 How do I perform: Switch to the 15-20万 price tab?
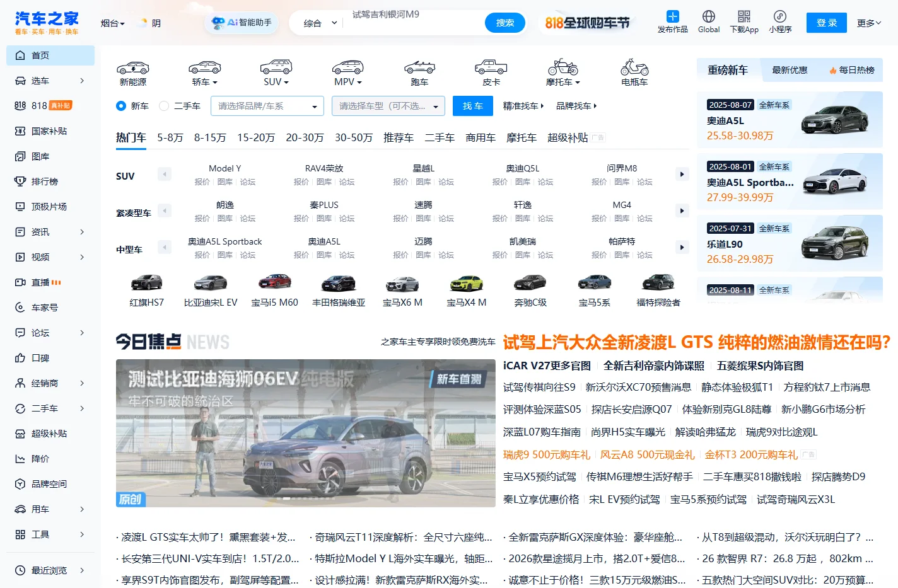(x=256, y=137)
